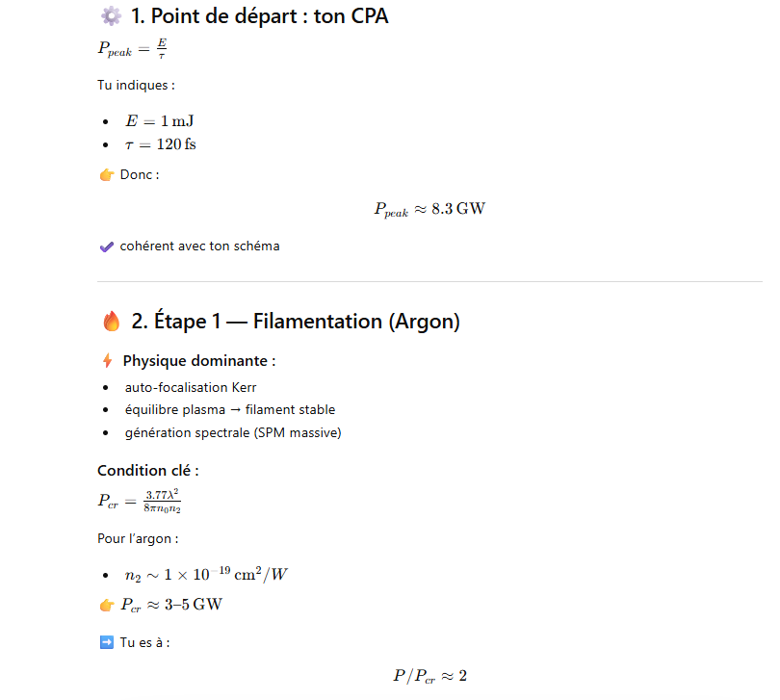The height and width of the screenshot is (700, 780).
Task: Click the centered "P_peak ≈ 8.3 GW" result
Action: 429,210
